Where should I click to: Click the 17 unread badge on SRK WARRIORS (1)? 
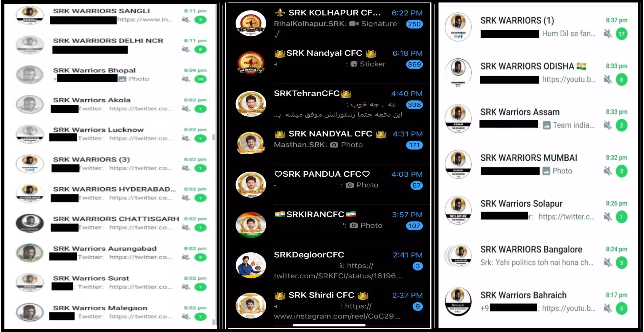click(x=621, y=34)
